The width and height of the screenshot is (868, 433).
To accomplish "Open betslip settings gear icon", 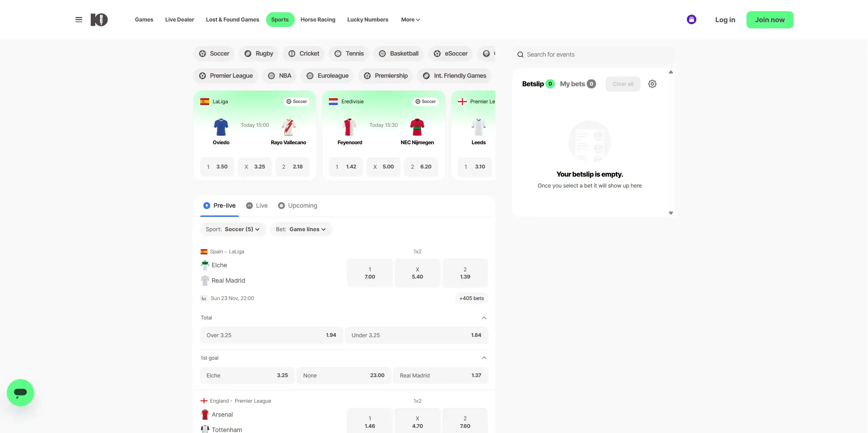I will coord(652,84).
